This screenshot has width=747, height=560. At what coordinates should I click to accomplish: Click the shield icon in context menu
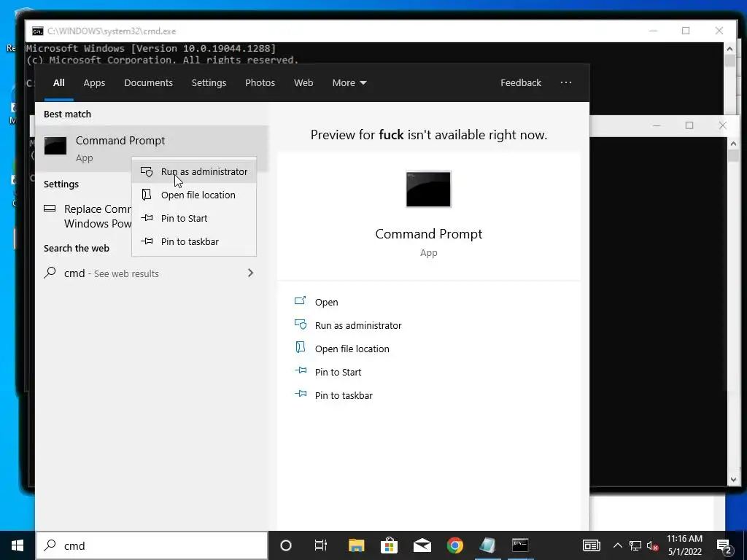pos(147,171)
